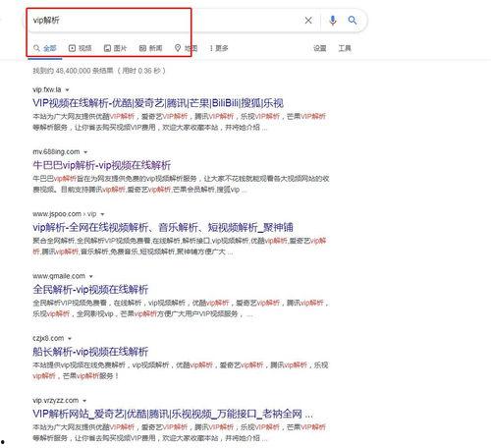Open the 船长解析-vip视频在线解析 link
This screenshot has height=448, width=491.
pyautogui.click(x=90, y=352)
